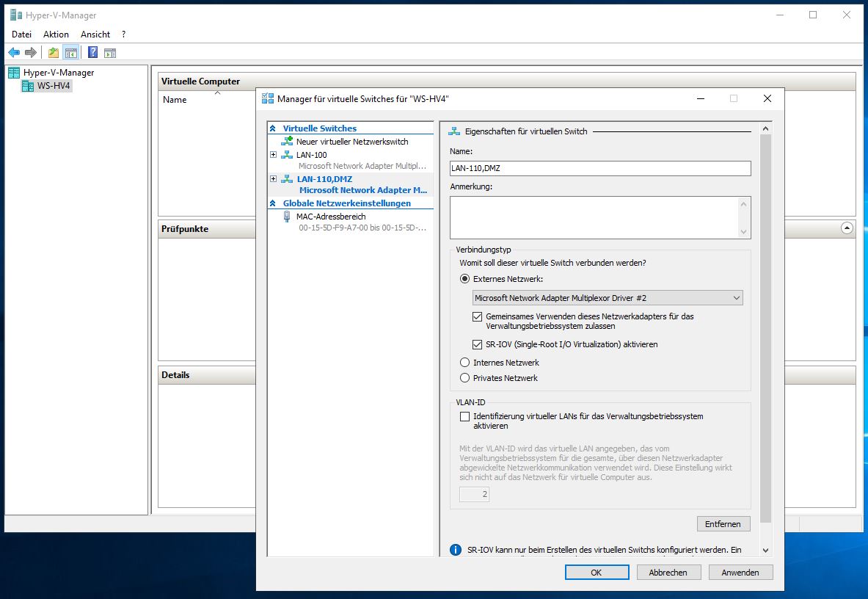868x599 pixels.
Task: Select the LAN-100 switch entry
Action: (312, 155)
